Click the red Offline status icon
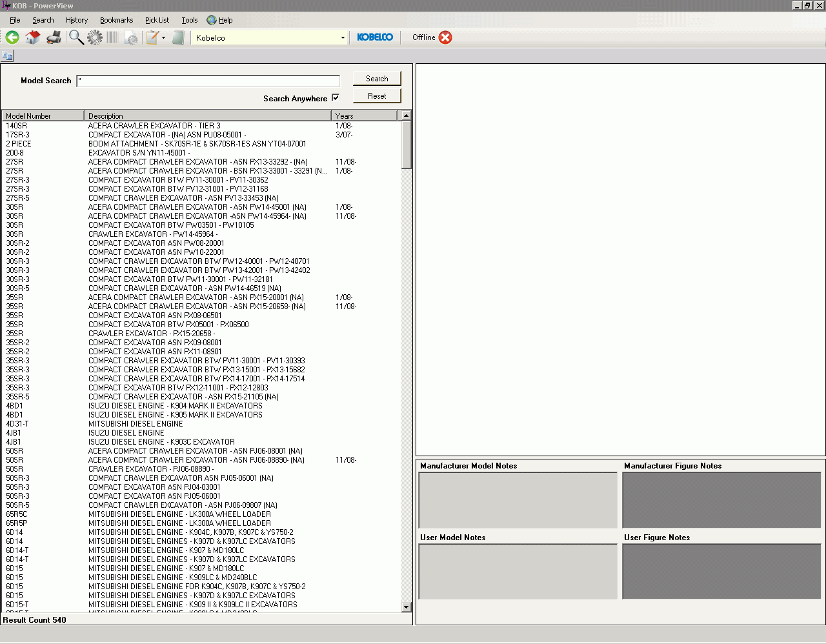The image size is (826, 644). [x=445, y=37]
